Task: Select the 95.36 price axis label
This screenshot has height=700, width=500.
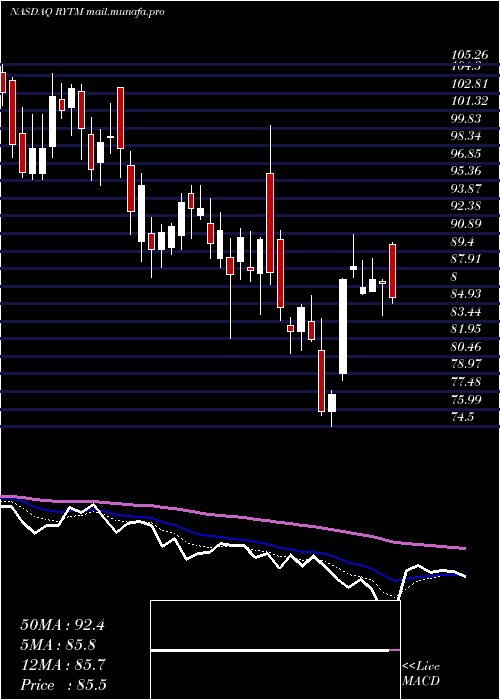Action: (x=466, y=171)
